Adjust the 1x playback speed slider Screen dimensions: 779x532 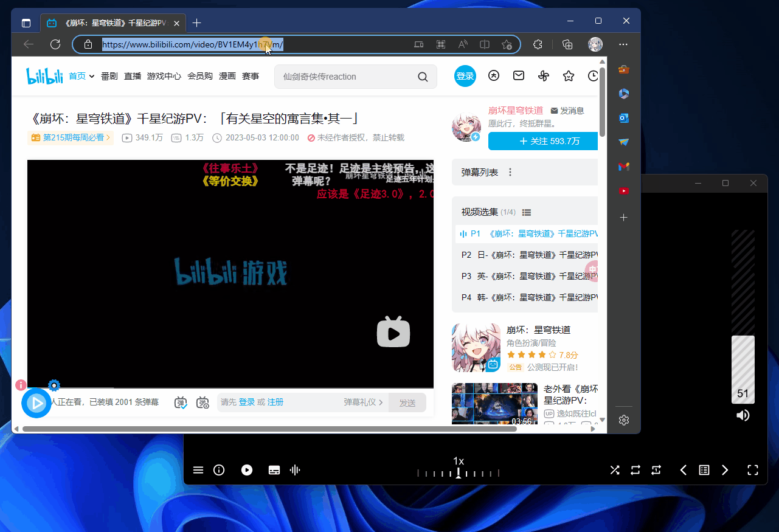tap(458, 474)
